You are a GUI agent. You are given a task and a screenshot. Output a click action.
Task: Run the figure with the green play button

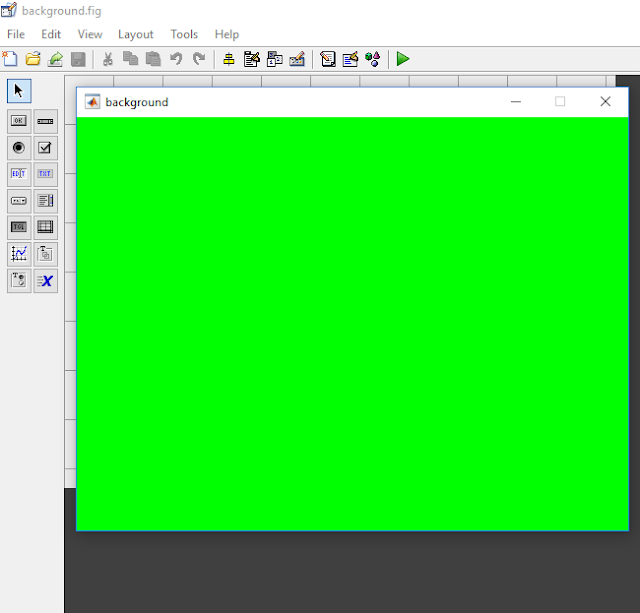[x=403, y=59]
